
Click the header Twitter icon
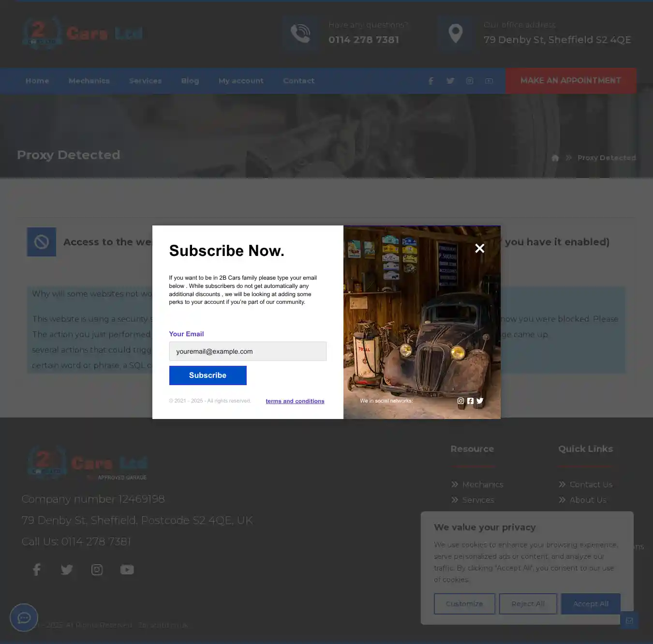[x=450, y=81]
